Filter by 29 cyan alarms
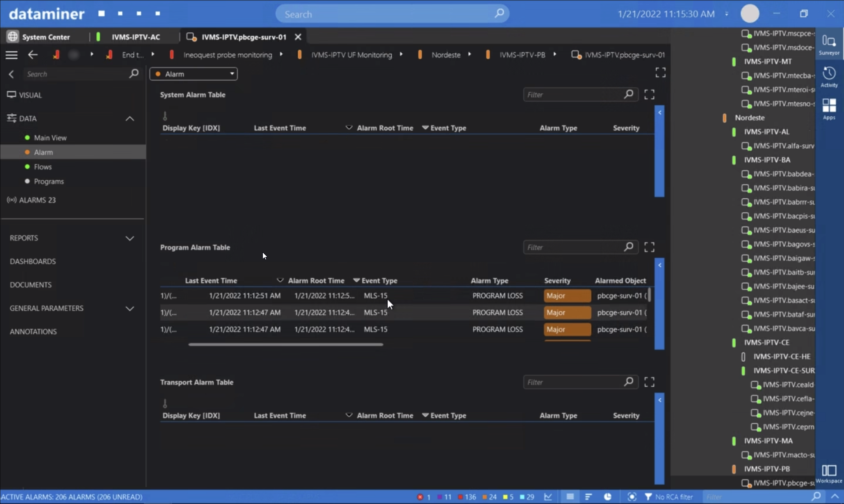 coord(527,497)
